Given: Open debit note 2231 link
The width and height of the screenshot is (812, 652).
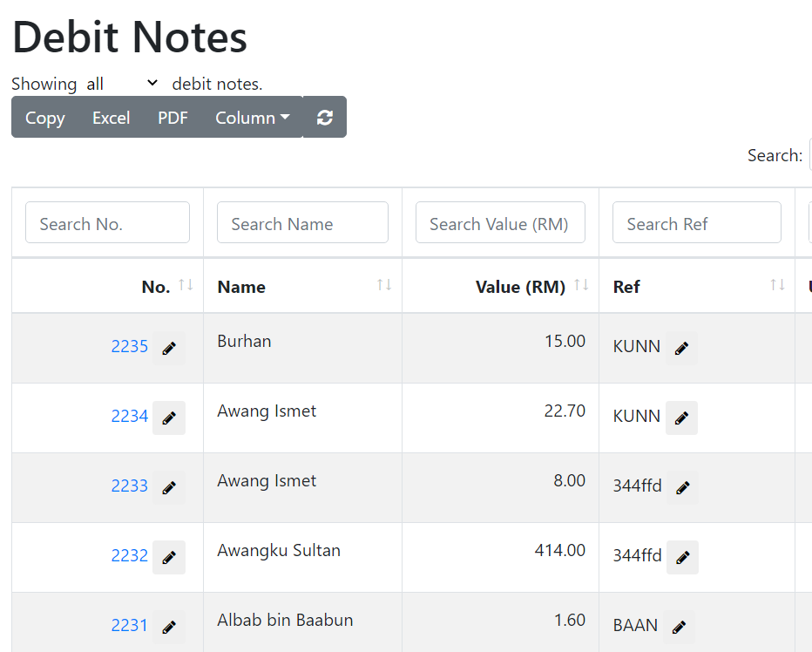Looking at the screenshot, I should point(130,625).
